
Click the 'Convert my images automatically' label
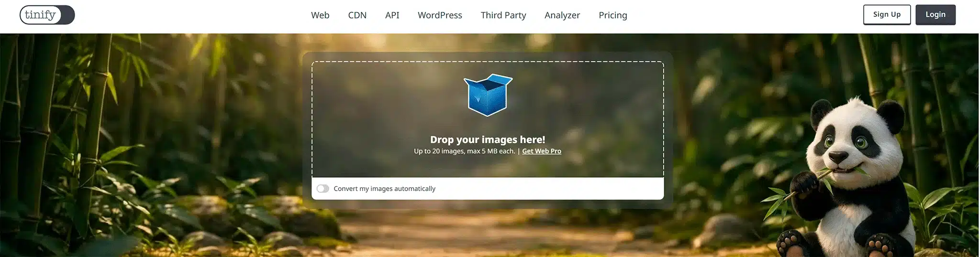pos(384,189)
